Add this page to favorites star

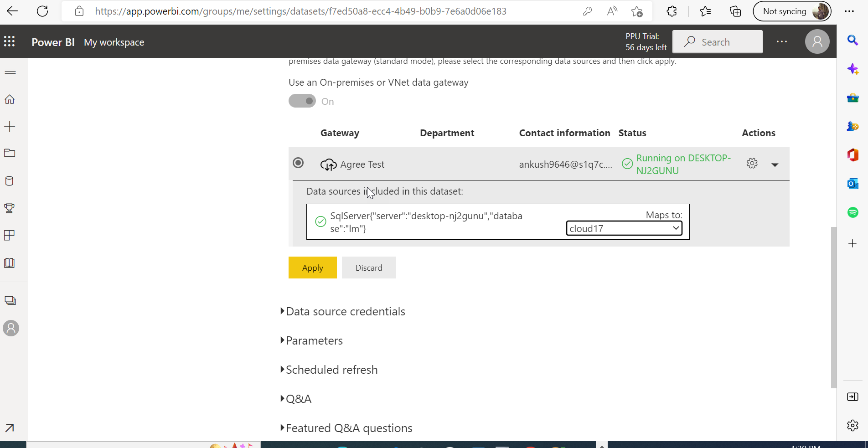tap(637, 11)
